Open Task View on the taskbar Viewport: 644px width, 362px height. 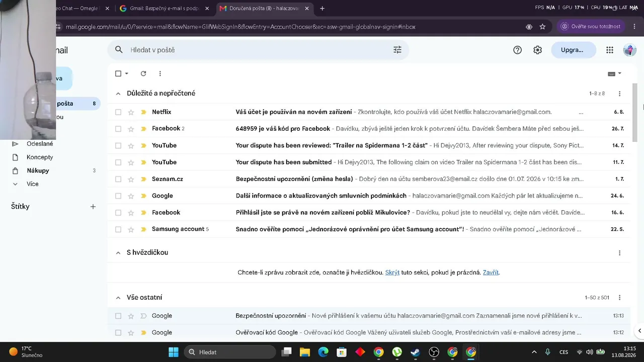tap(286, 352)
